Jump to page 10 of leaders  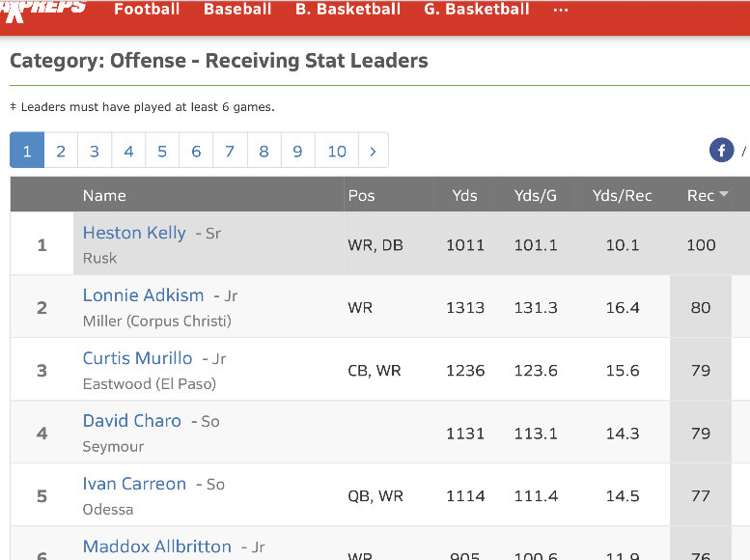tap(337, 151)
